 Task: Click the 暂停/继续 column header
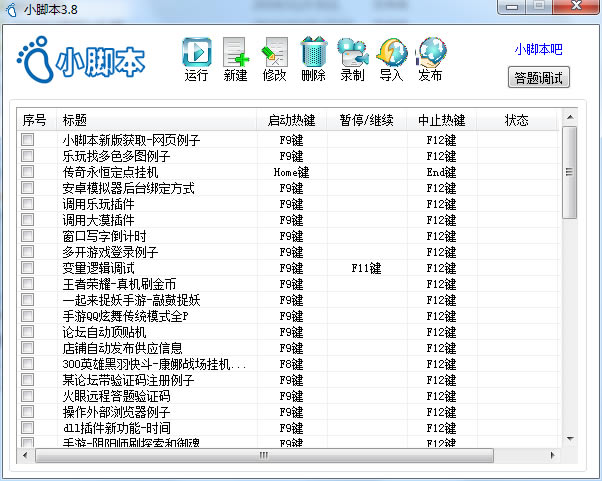click(367, 120)
